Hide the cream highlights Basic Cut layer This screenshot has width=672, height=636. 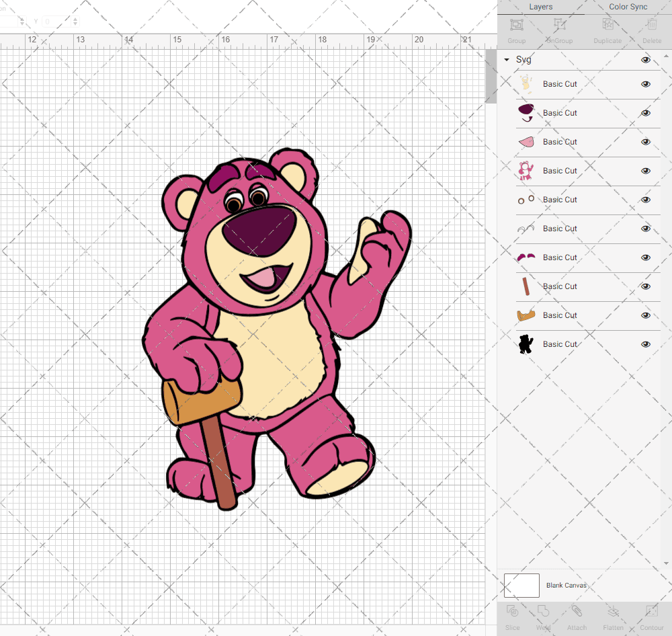pos(645,84)
